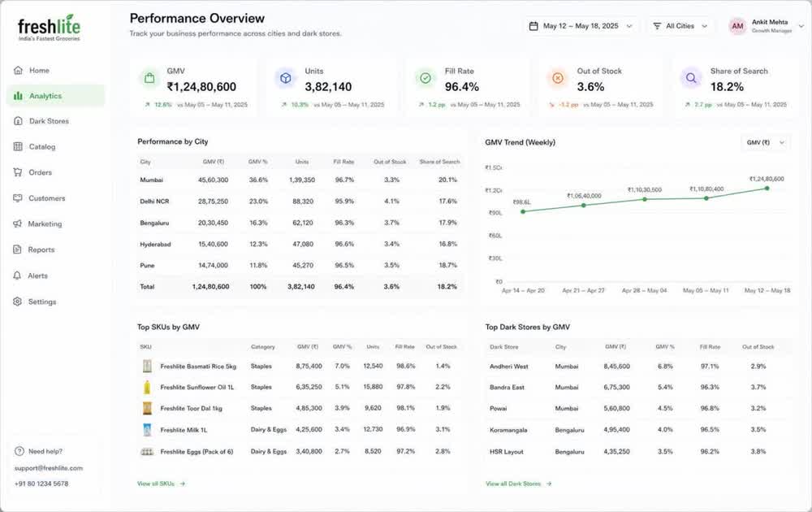Click the Bengaluru row in city table

(300, 223)
